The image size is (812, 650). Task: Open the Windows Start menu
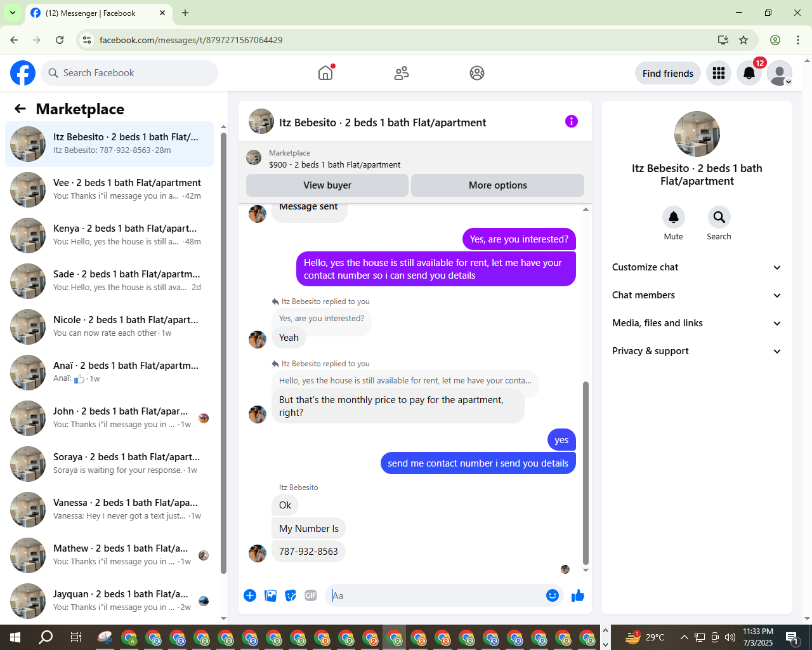pos(15,637)
